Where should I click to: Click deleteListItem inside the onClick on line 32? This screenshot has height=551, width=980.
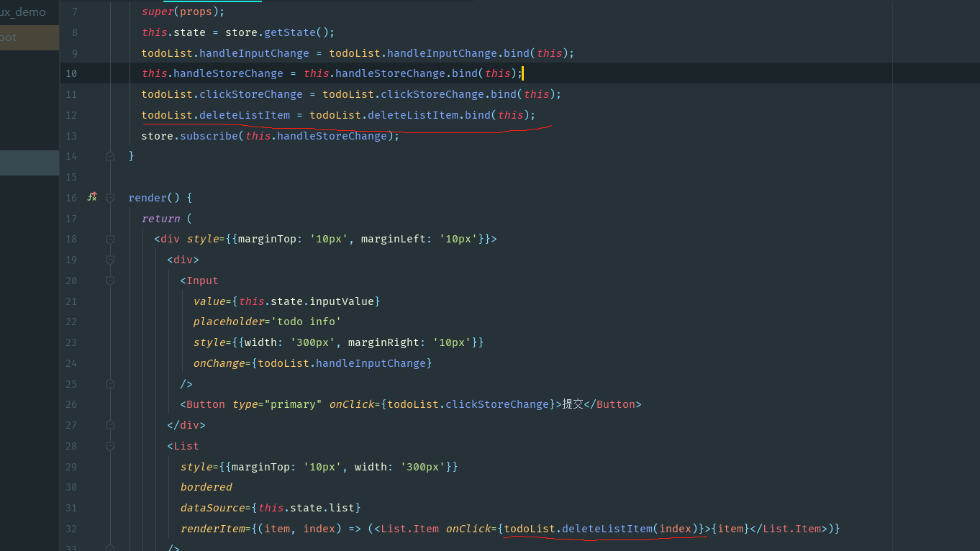click(x=607, y=529)
